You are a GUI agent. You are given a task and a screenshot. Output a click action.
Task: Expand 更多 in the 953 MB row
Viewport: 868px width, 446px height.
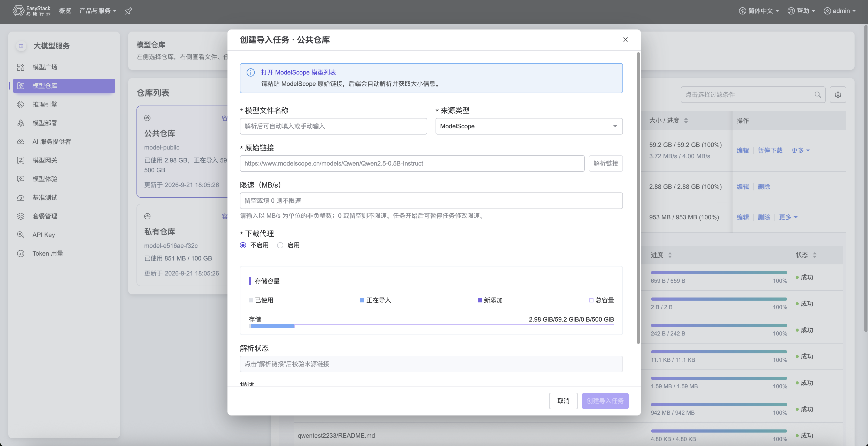pos(788,217)
